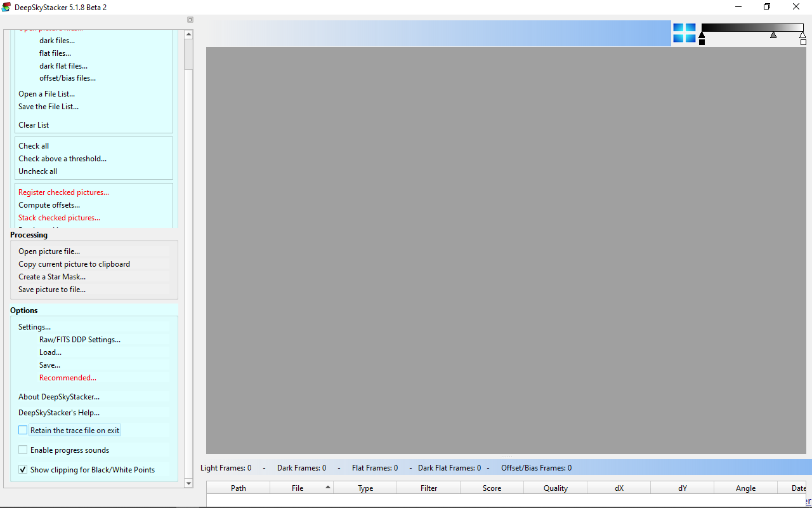Click Compute offsets...
This screenshot has height=508, width=812.
coord(49,205)
